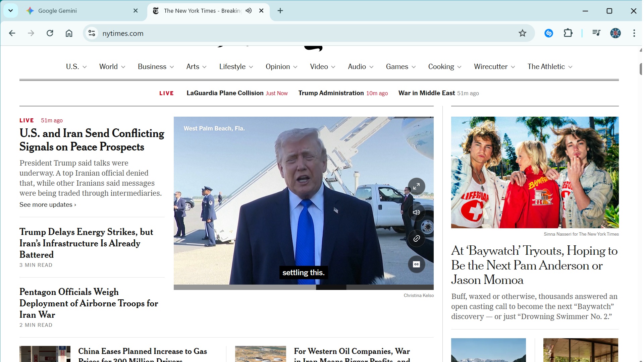Open the Chrome profile avatar
Screen dimensions: 644x362
pyautogui.click(x=615, y=33)
